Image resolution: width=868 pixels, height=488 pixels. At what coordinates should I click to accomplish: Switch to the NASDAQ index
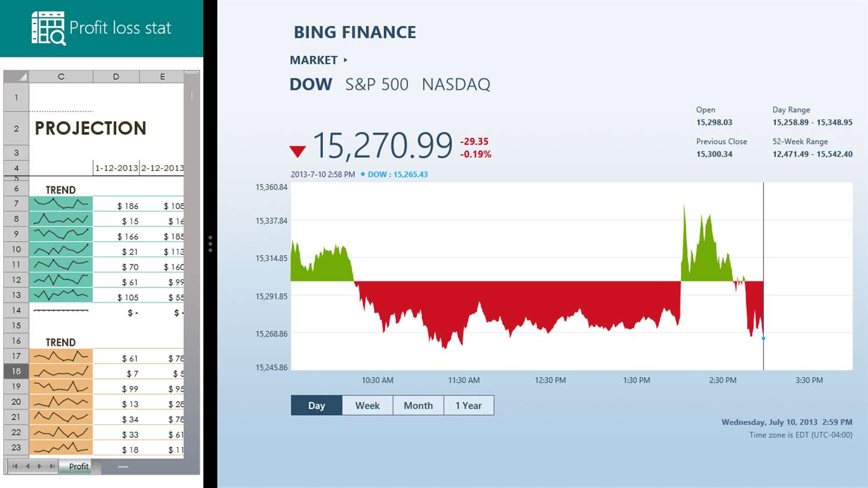pos(456,84)
